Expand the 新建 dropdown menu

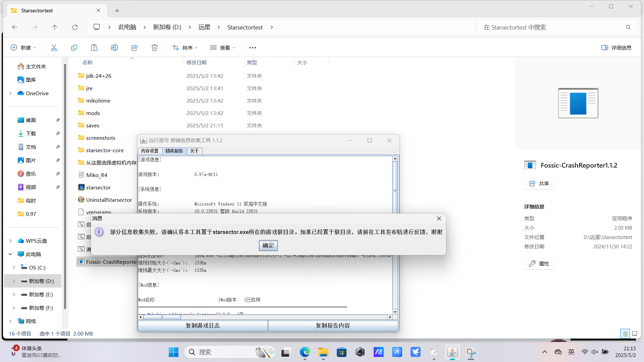coord(23,47)
